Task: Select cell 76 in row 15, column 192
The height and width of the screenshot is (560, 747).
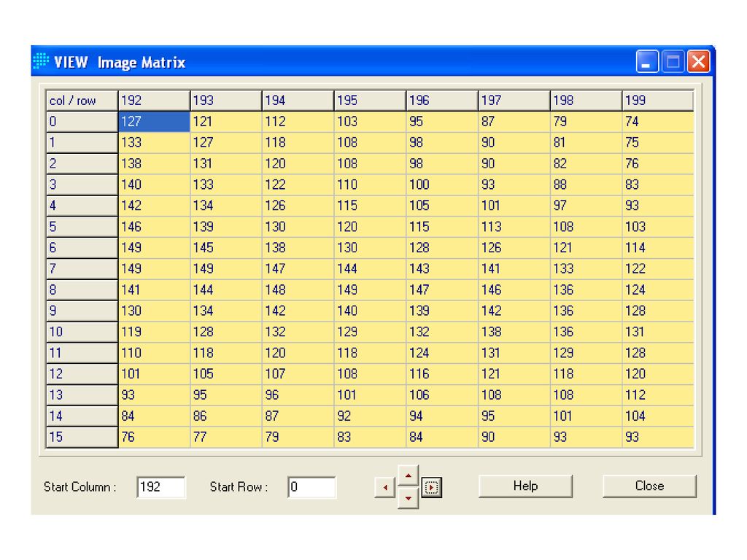Action: (154, 437)
